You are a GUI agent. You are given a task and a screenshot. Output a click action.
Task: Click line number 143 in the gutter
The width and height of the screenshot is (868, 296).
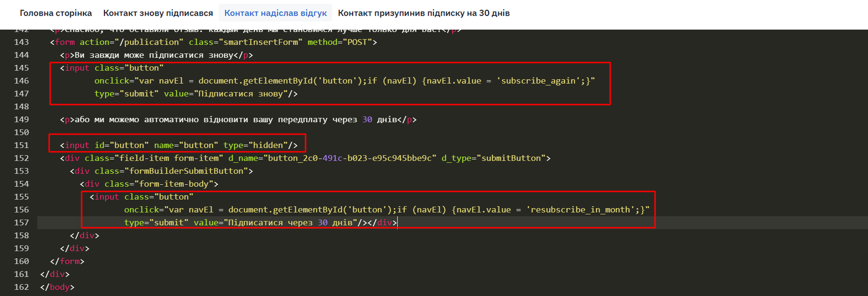(21, 42)
